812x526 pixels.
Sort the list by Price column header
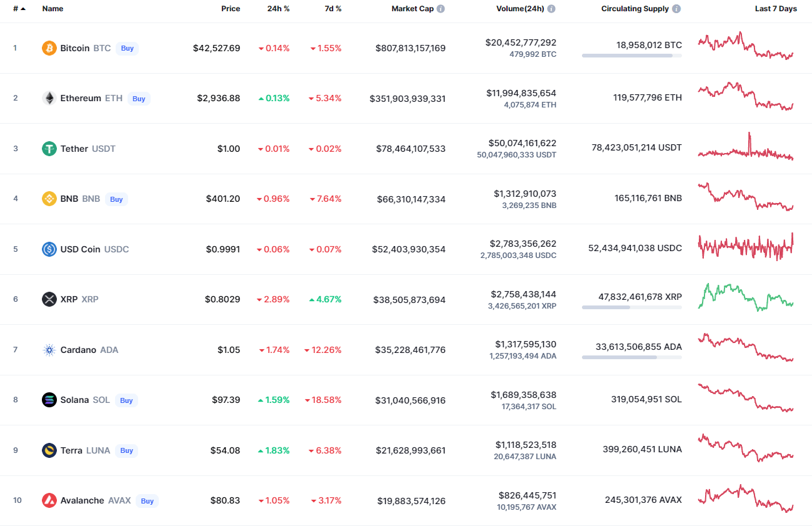click(x=230, y=9)
